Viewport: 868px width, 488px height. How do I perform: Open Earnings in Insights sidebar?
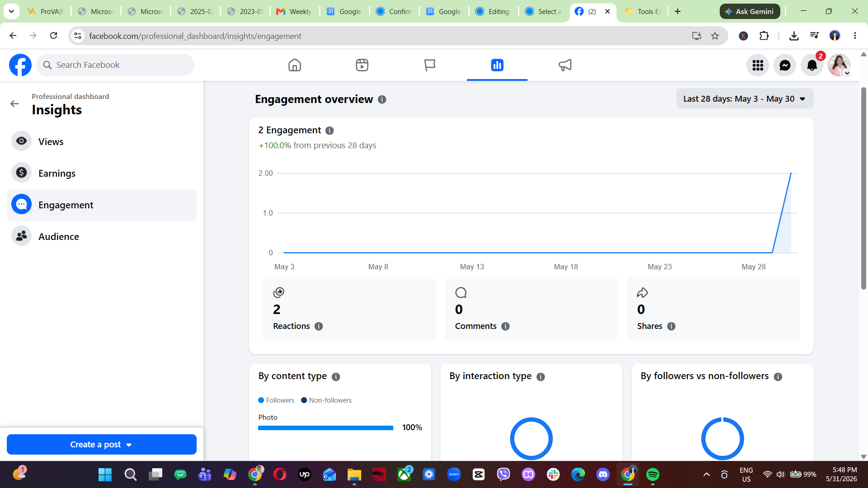(102, 174)
